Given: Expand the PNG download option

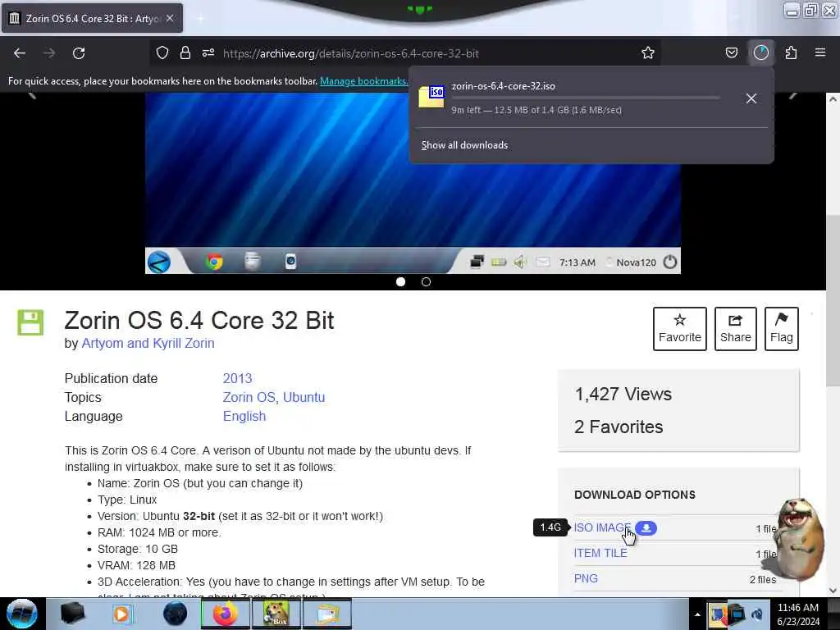Looking at the screenshot, I should point(586,578).
